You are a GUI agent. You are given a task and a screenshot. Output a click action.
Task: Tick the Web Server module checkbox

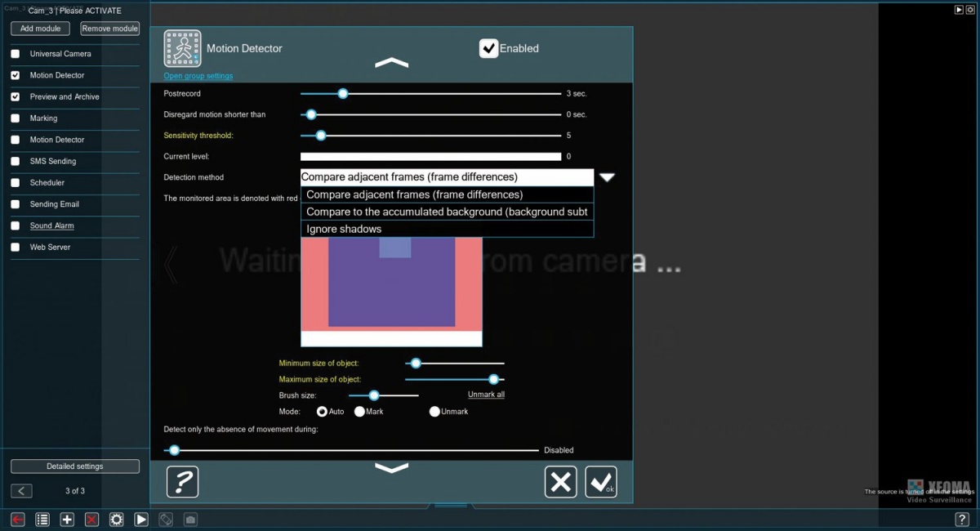point(15,247)
